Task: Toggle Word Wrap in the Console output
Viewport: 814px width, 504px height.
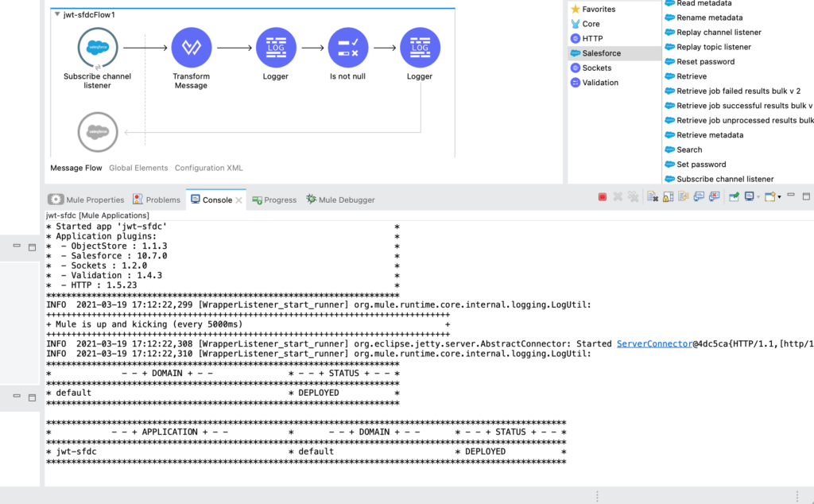Action: [x=682, y=196]
